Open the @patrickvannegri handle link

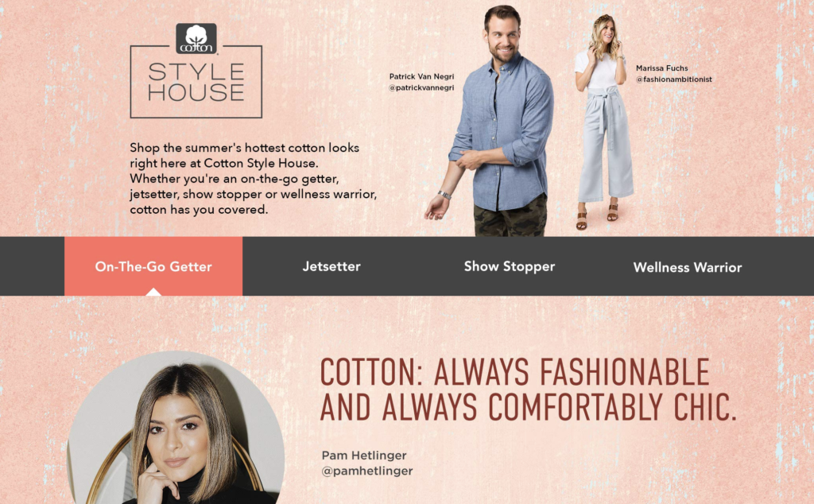click(x=421, y=87)
